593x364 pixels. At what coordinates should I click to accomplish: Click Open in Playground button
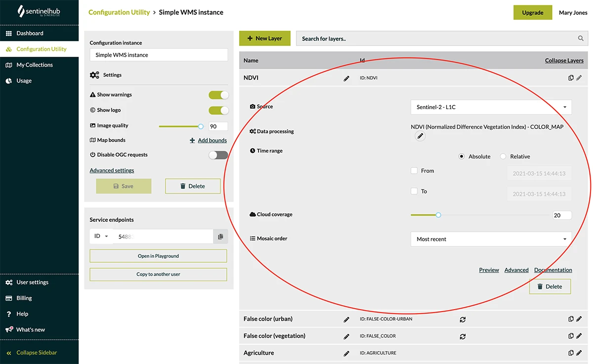tap(158, 256)
